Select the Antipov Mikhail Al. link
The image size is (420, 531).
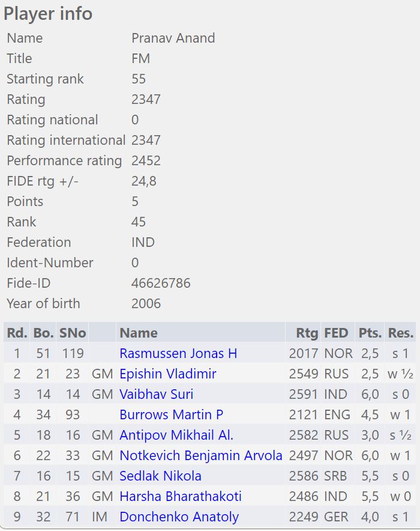[x=176, y=435]
